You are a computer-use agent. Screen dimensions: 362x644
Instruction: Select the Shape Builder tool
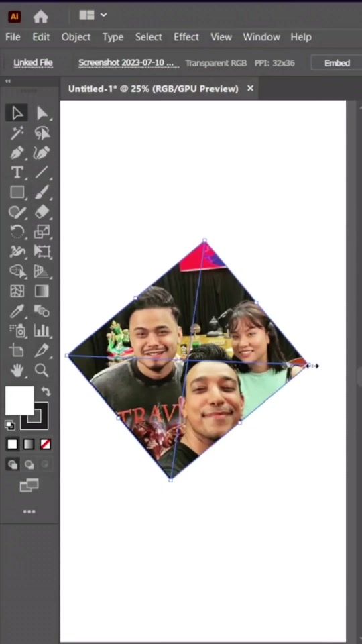point(17,271)
